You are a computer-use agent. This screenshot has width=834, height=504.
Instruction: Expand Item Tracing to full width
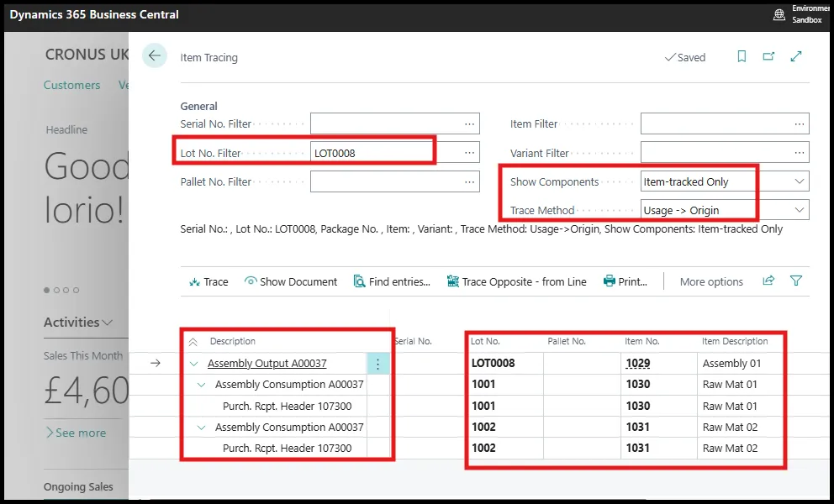point(796,56)
